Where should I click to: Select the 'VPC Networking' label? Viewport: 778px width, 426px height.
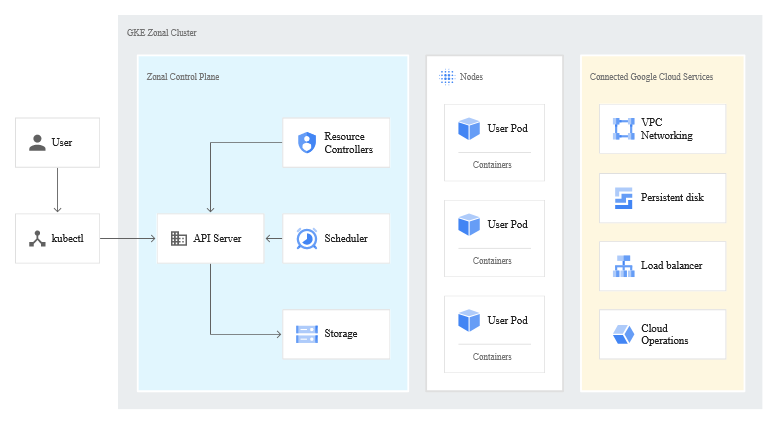click(x=666, y=129)
